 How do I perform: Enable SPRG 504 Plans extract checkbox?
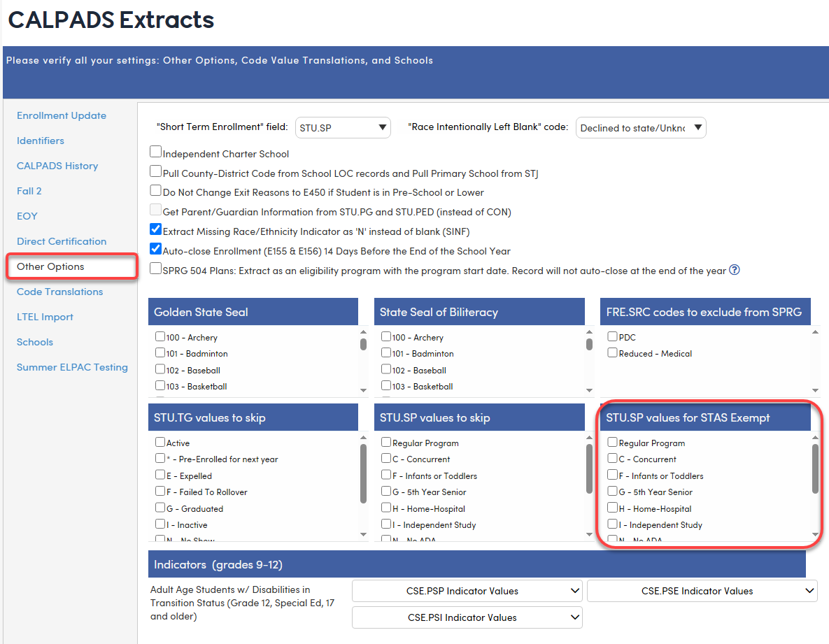pos(155,269)
